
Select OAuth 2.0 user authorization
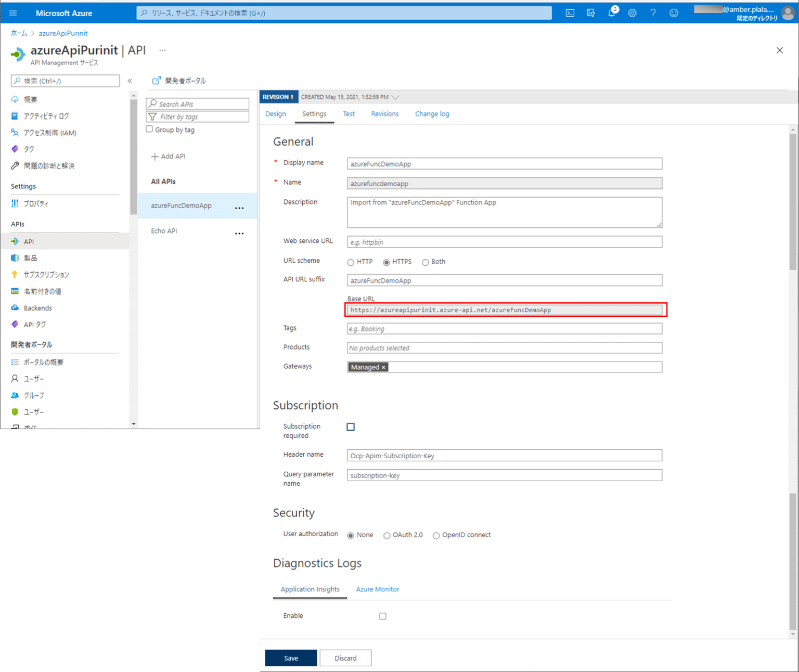coord(387,535)
